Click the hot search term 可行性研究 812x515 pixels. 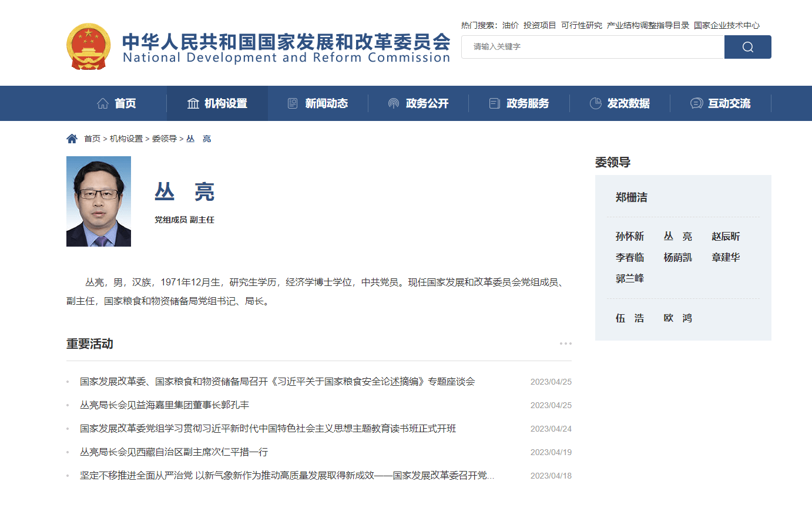click(x=582, y=25)
